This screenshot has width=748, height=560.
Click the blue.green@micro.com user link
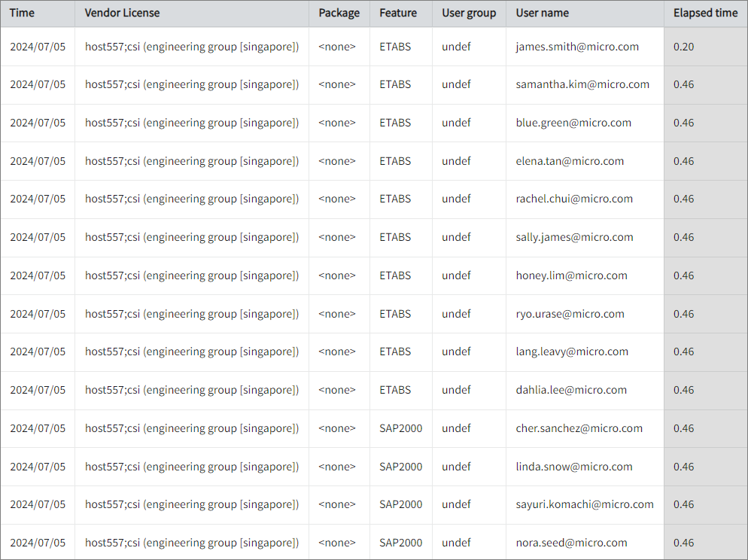click(573, 123)
